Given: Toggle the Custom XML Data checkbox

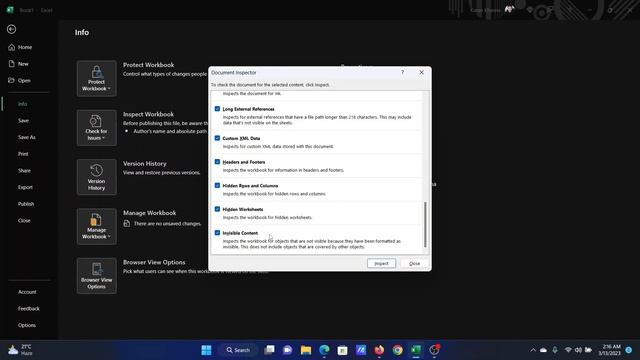Looking at the screenshot, I should (x=217, y=138).
